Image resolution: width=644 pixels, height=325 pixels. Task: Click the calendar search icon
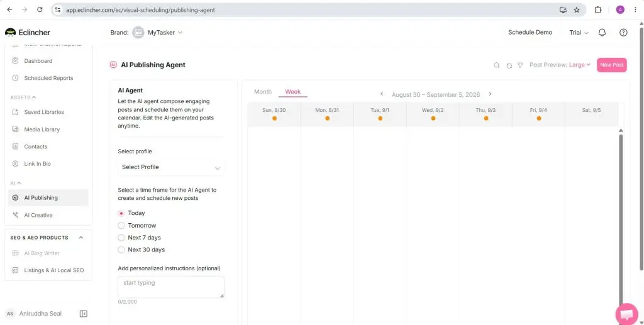coord(497,65)
